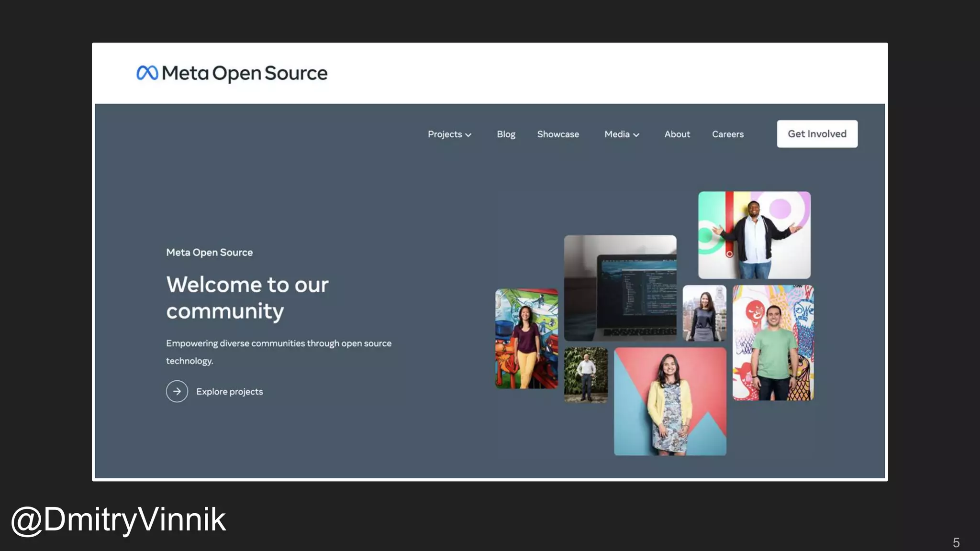Select photo of man in green shirt
Screen dimensions: 980x551
pos(773,342)
